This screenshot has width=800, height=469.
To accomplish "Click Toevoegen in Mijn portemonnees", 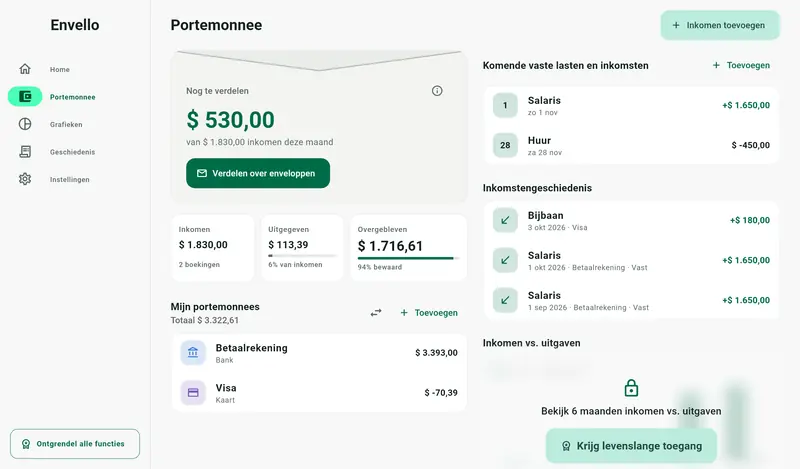I will click(429, 313).
